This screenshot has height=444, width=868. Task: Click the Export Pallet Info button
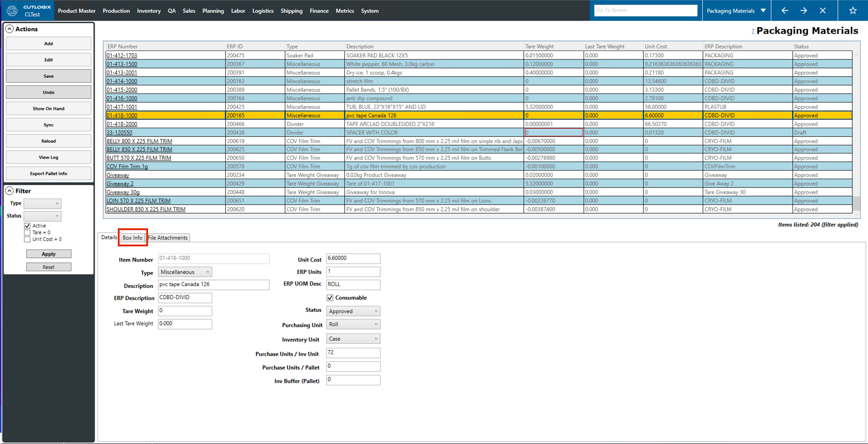[48, 174]
